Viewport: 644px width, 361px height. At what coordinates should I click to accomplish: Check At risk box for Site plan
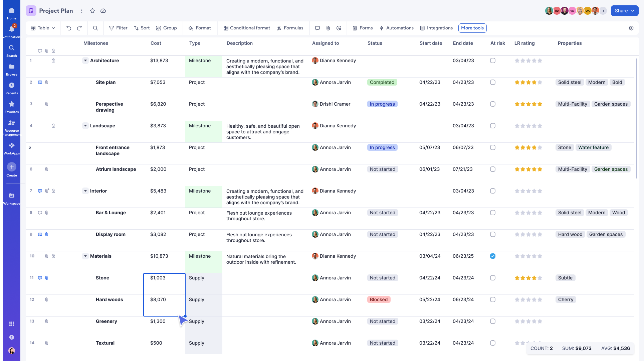click(x=493, y=82)
